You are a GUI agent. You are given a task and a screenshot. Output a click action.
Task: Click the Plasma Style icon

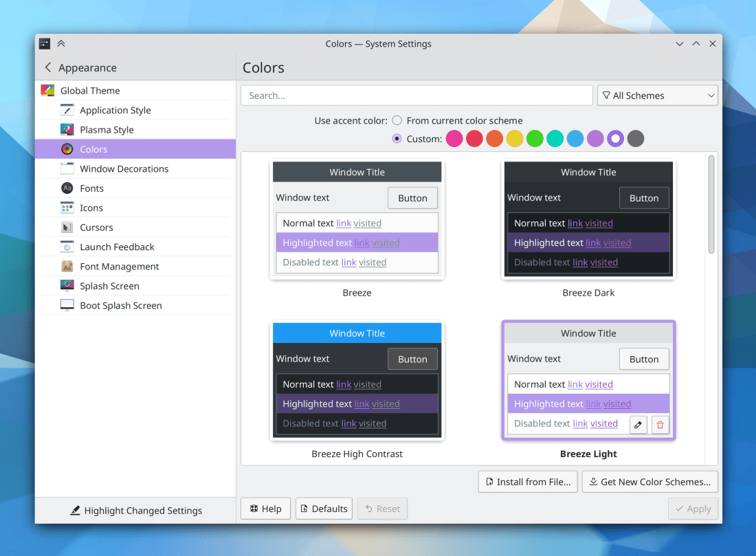tap(67, 130)
